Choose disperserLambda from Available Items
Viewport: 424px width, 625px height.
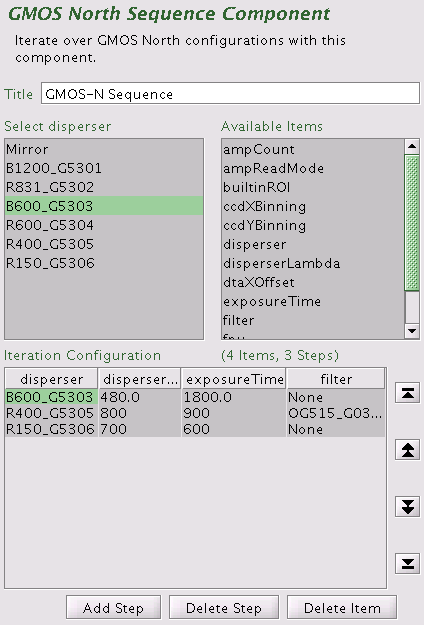pyautogui.click(x=313, y=263)
